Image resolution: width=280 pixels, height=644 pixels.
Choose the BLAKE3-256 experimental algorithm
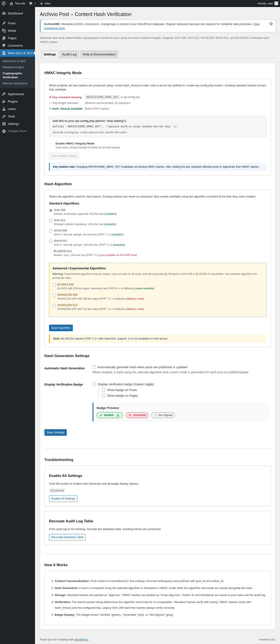tap(54, 285)
